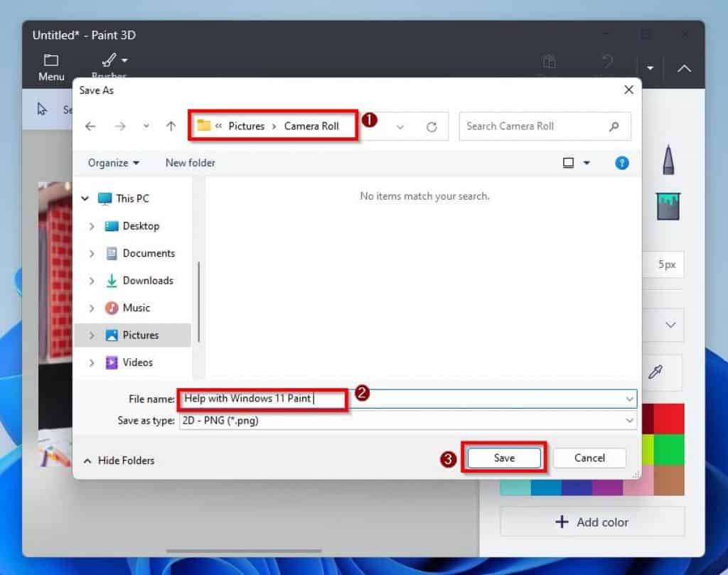Pick the red color swatch in Paint 3D
The height and width of the screenshot is (575, 728).
point(669,419)
